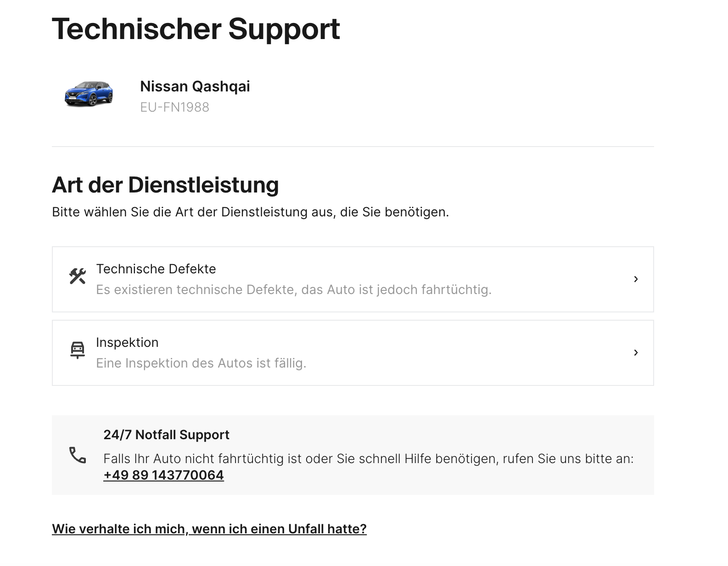This screenshot has width=728, height=566.
Task: Click the Art der Dienstleistung heading
Action: [x=165, y=185]
